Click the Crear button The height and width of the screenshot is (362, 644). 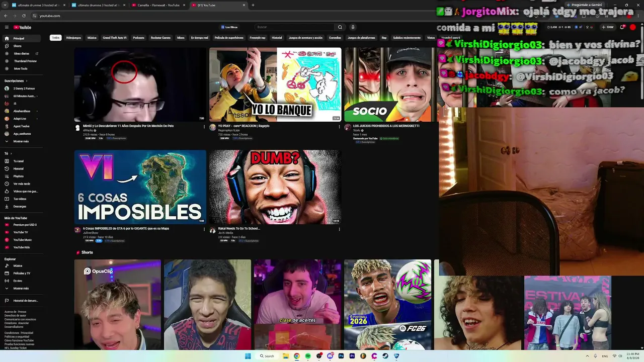(x=608, y=27)
